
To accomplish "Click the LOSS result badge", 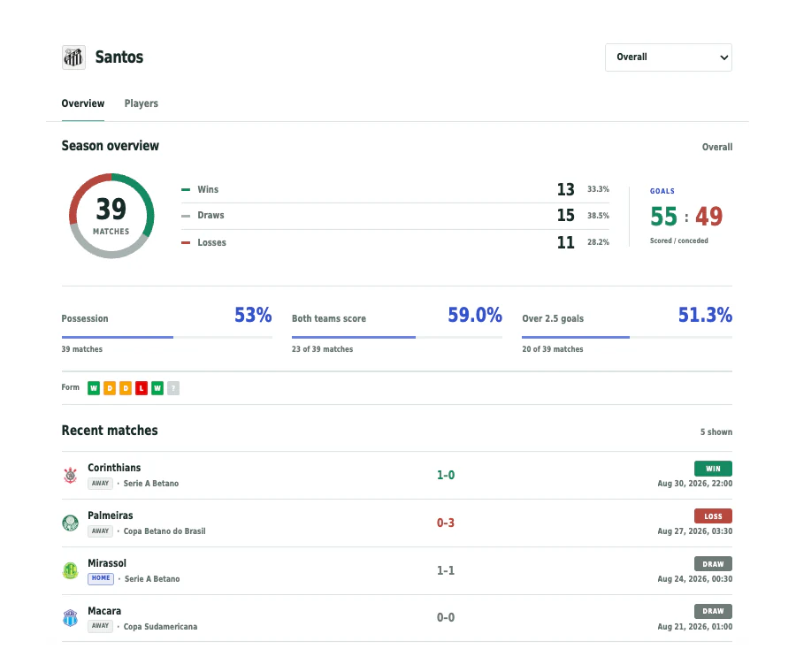I will pyautogui.click(x=713, y=516).
